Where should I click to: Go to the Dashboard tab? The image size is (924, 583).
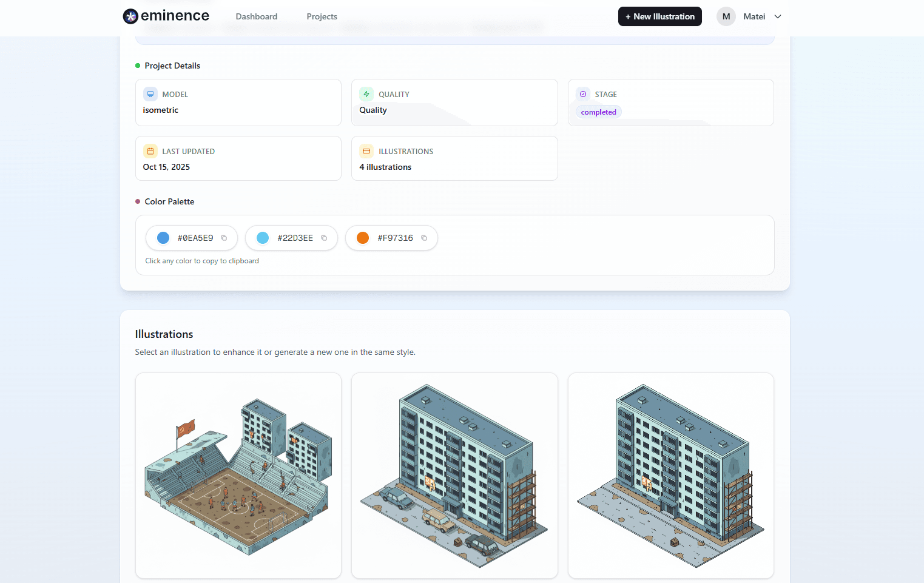click(256, 16)
